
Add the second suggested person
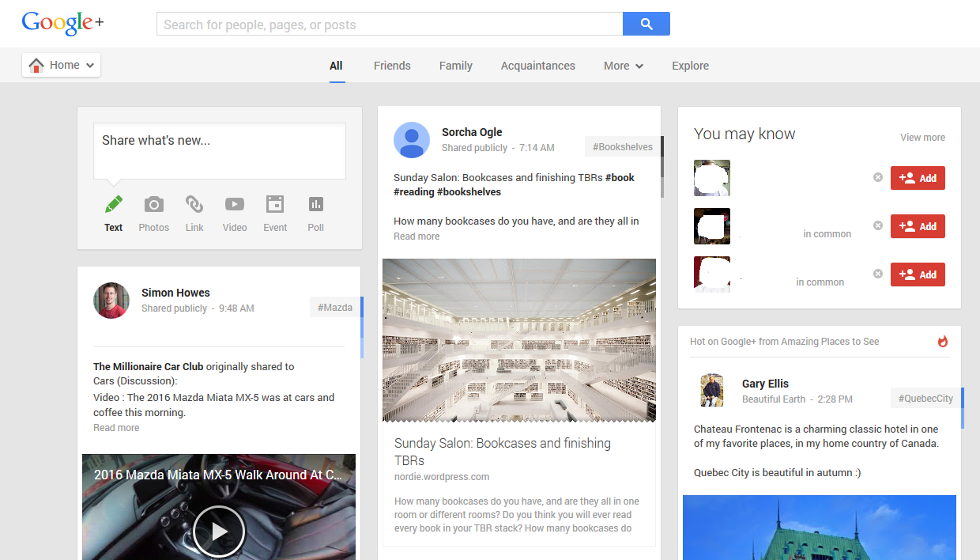[x=918, y=226]
